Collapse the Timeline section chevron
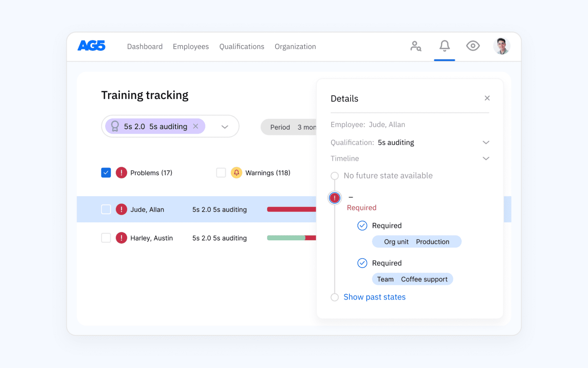The height and width of the screenshot is (368, 588). (486, 159)
